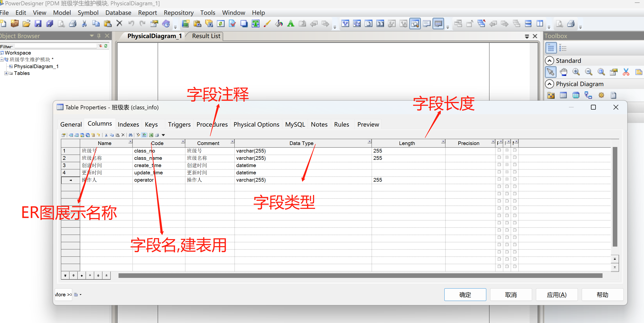Select the Reference link tool in Toolbox
This screenshot has height=323, width=644.
588,95
